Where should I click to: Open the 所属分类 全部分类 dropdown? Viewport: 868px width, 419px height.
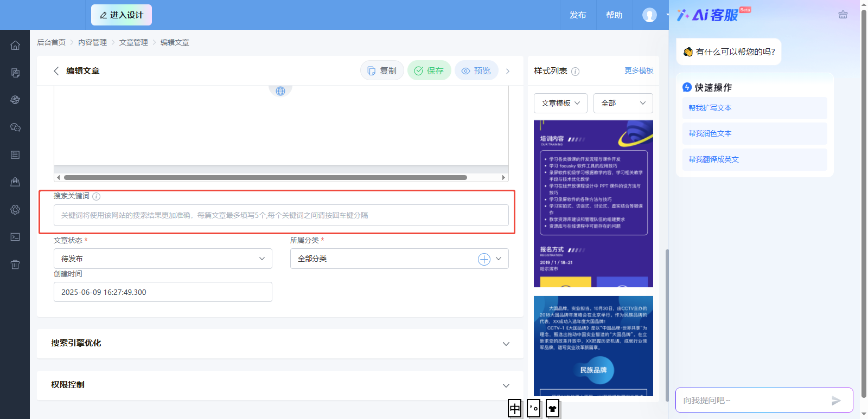coord(399,259)
